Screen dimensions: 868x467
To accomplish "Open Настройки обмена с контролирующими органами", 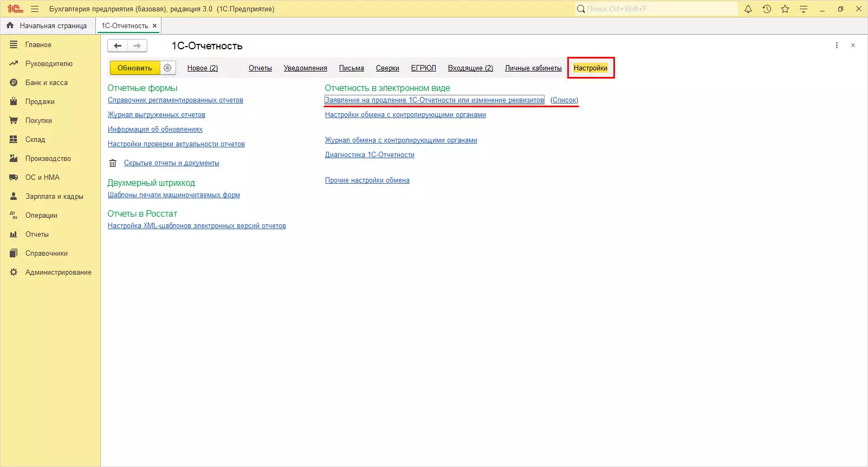I will pos(405,115).
